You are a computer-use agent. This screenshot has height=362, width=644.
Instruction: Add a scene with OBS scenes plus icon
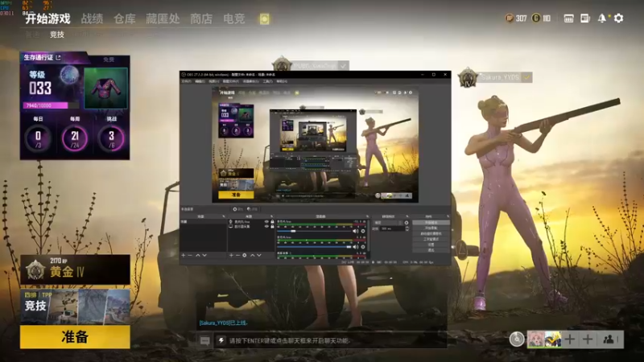(184, 255)
